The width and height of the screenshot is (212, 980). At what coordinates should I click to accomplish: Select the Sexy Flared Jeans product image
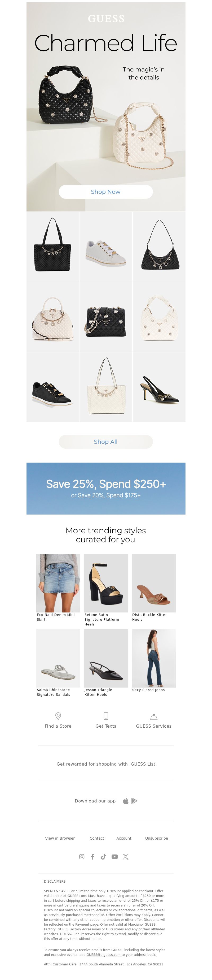153,658
